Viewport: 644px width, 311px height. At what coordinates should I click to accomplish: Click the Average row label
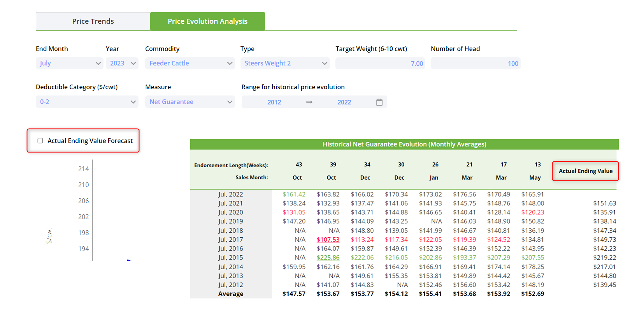[231, 294]
